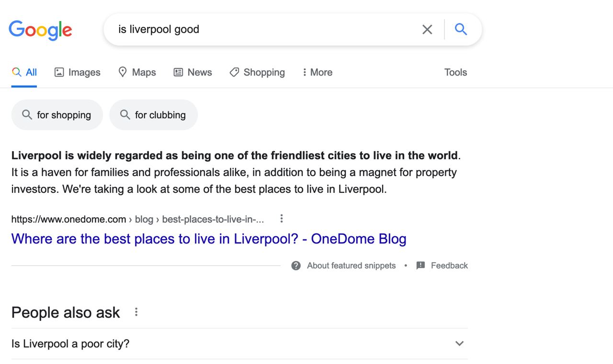
Task: Click the About featured snippets question icon
Action: (x=296, y=265)
